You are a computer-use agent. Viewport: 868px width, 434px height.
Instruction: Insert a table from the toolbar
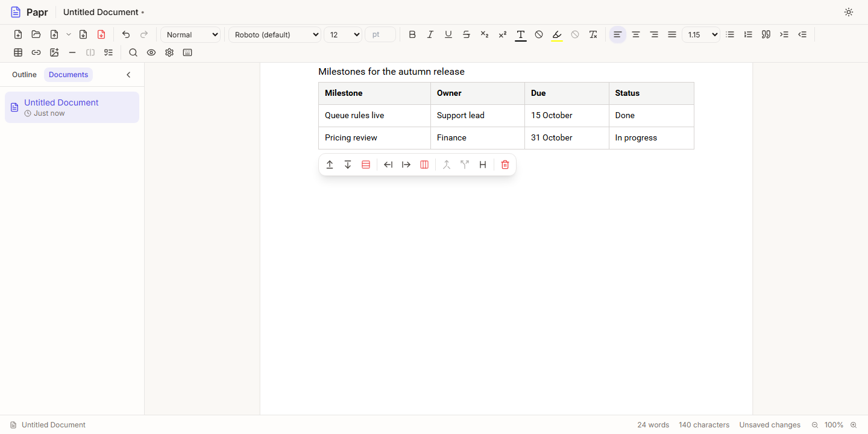(18, 52)
